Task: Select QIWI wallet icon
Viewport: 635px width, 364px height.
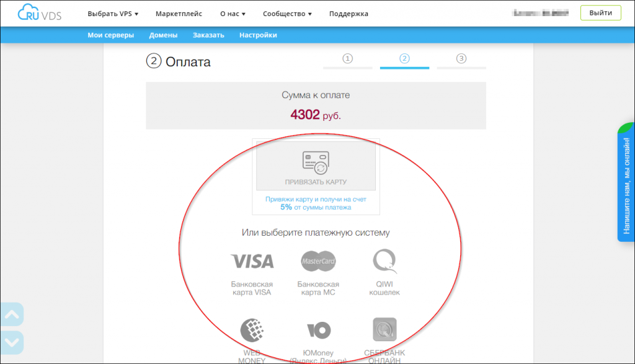Action: [384, 261]
